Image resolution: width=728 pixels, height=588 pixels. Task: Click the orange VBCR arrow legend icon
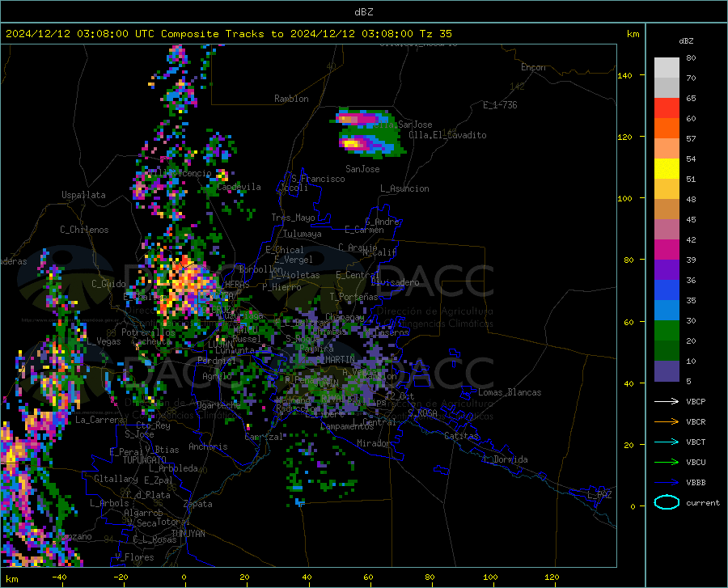pyautogui.click(x=667, y=422)
